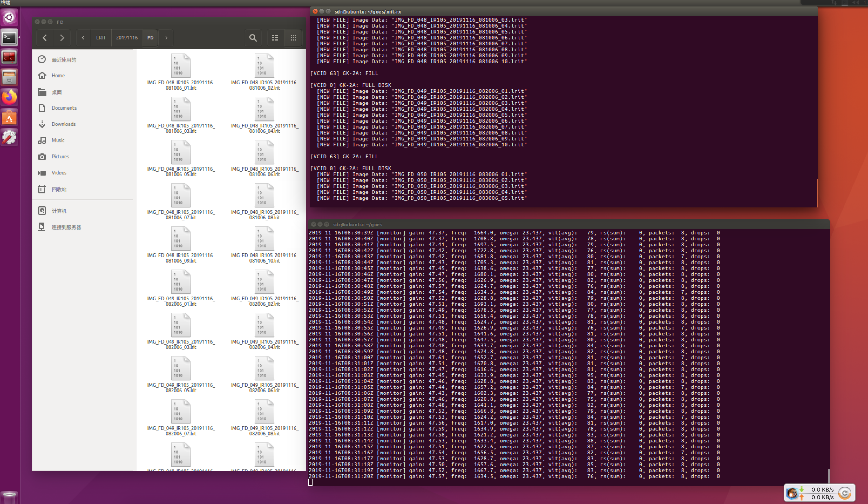The height and width of the screenshot is (504, 868).
Task: Select the 20191116 path bar segment
Action: click(x=126, y=38)
